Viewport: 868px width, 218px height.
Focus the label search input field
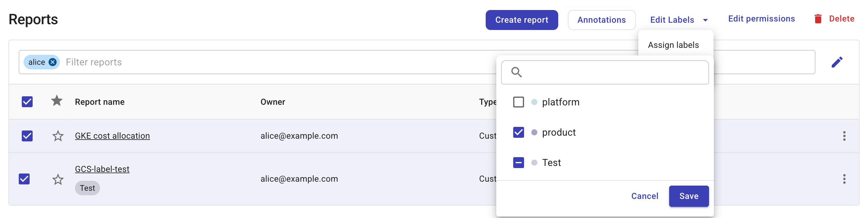(605, 72)
